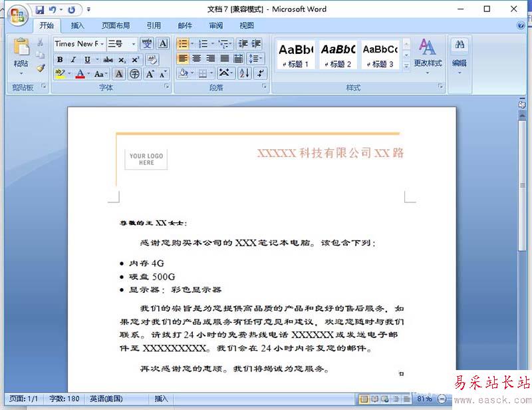The width and height of the screenshot is (532, 410).
Task: Click the YOUR LOGO HERE placeholder
Action: coord(146,159)
